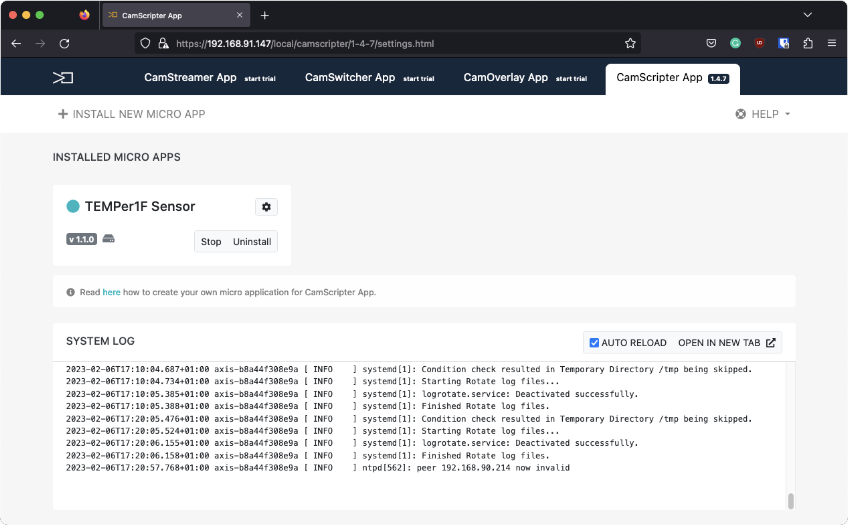This screenshot has height=525, width=848.
Task: Bookmark this page with the star icon
Action: coord(630,44)
